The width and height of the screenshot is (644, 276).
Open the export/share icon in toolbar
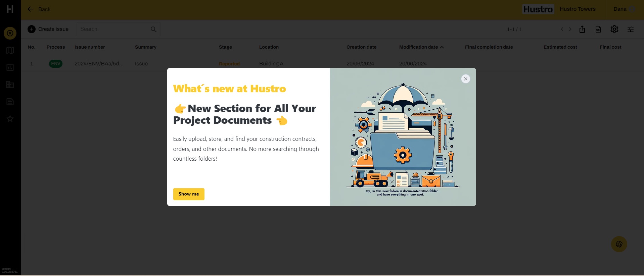point(582,29)
